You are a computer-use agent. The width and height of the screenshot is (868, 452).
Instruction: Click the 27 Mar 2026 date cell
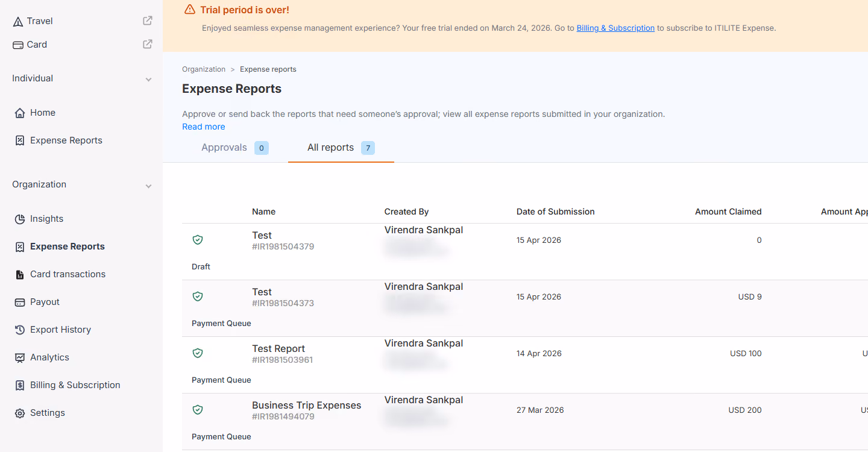click(540, 410)
